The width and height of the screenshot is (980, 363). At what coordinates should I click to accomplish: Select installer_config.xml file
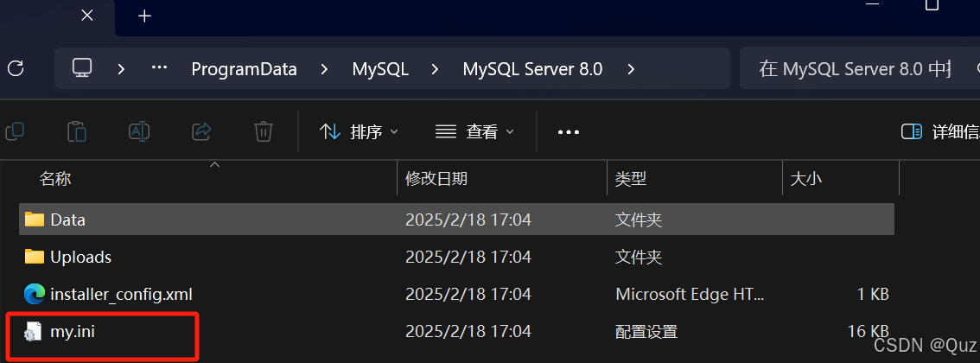[121, 294]
